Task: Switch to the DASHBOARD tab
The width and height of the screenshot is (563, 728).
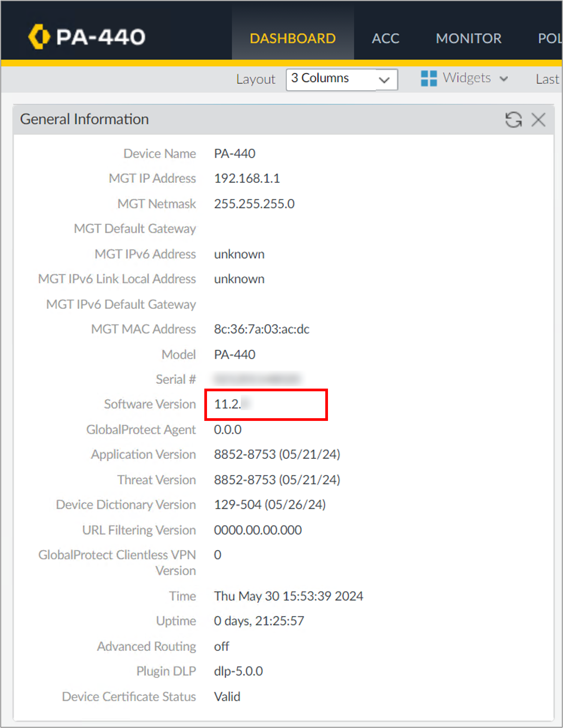Action: (x=293, y=38)
